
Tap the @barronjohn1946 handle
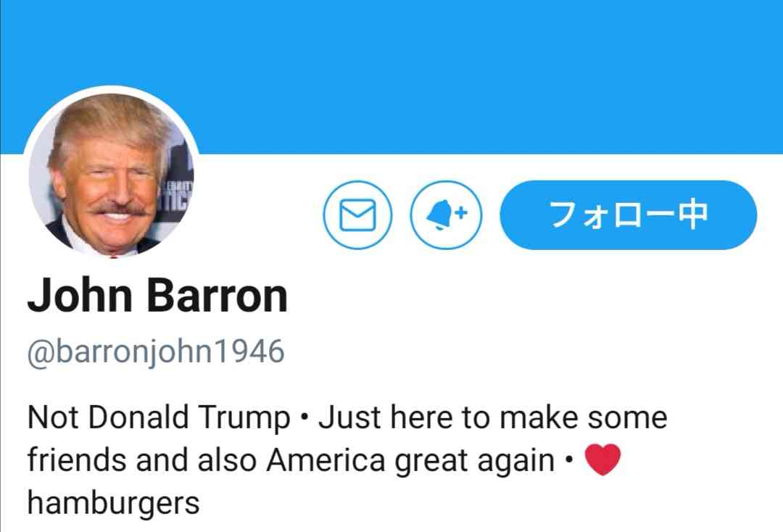156,352
